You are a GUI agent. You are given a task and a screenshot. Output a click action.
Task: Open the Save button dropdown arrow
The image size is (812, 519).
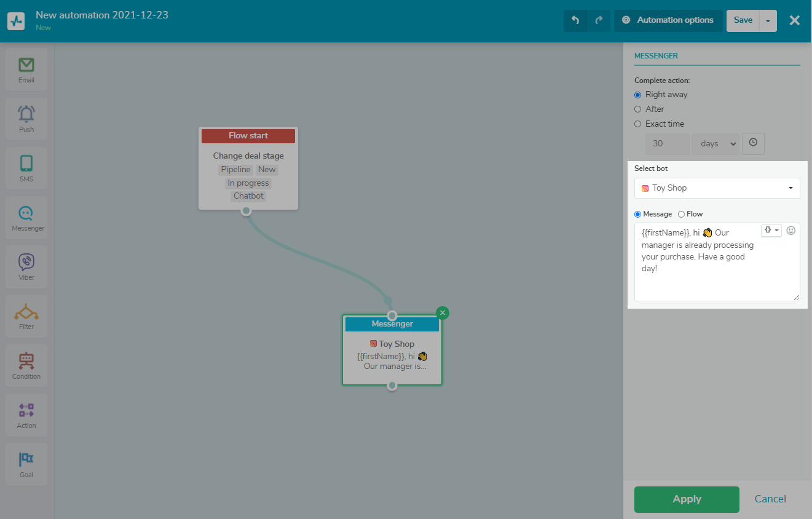pyautogui.click(x=768, y=20)
